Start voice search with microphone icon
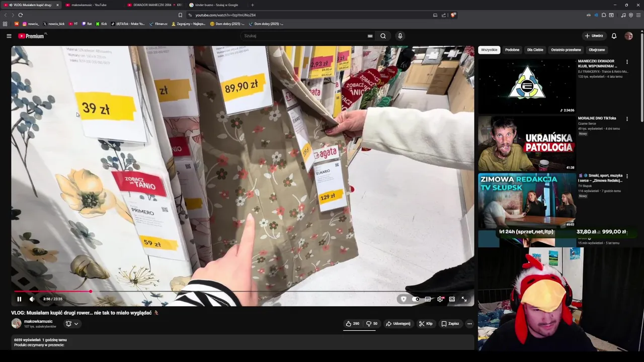Viewport: 644px width, 362px height. point(400,36)
